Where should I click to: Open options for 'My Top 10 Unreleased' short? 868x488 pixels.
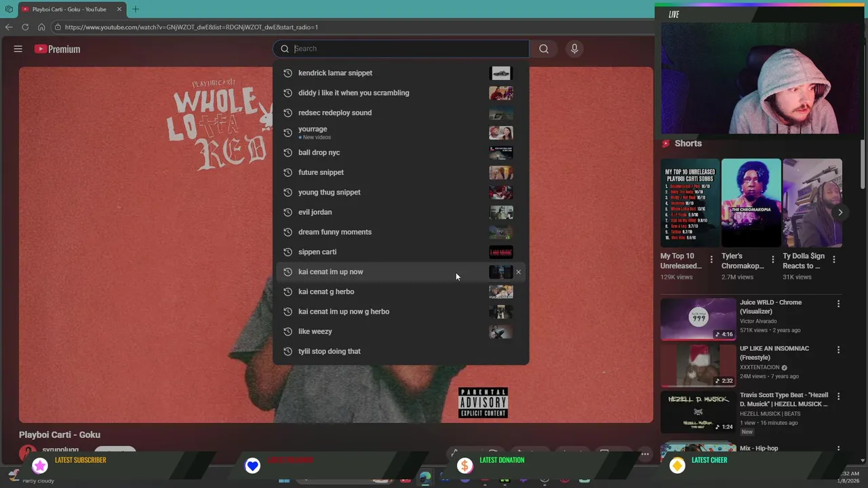[711, 260]
